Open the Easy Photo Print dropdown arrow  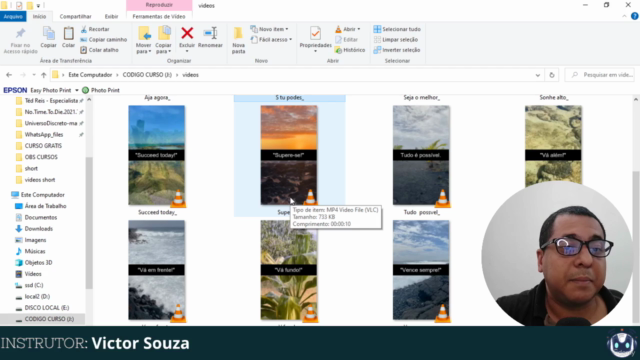(77, 90)
